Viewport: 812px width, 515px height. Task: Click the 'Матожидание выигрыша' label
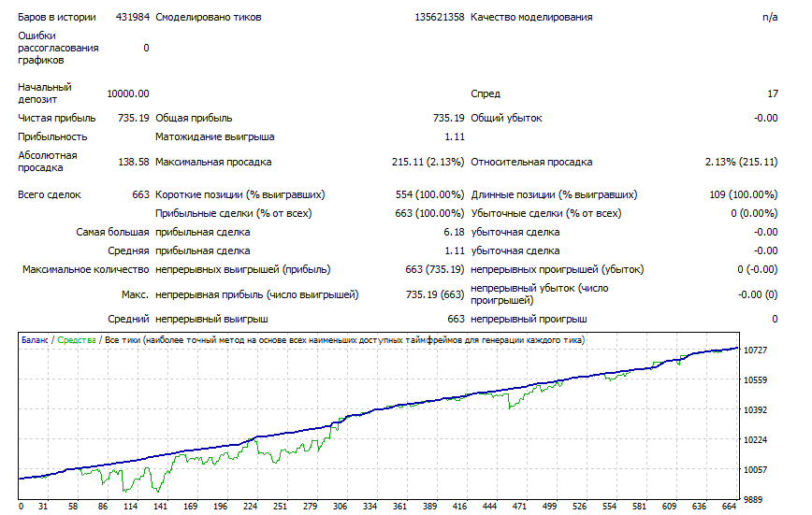215,136
